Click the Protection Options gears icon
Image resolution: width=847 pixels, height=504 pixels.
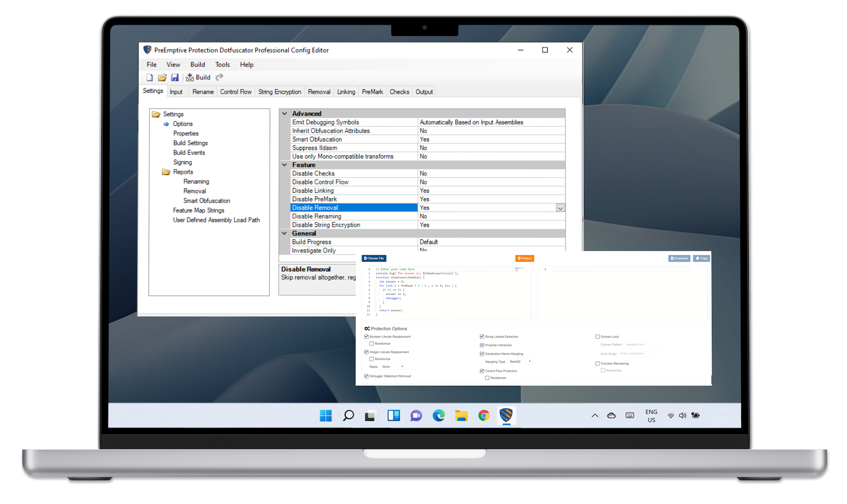tap(367, 328)
